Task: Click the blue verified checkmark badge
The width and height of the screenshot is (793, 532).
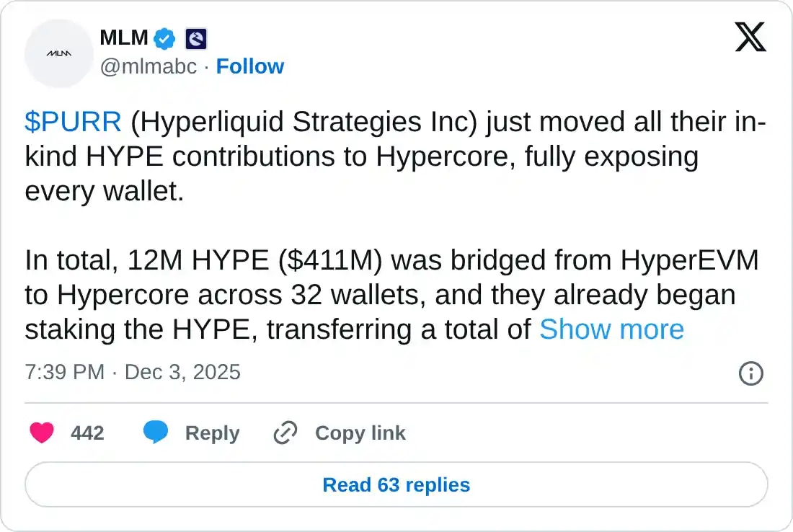Action: (164, 37)
